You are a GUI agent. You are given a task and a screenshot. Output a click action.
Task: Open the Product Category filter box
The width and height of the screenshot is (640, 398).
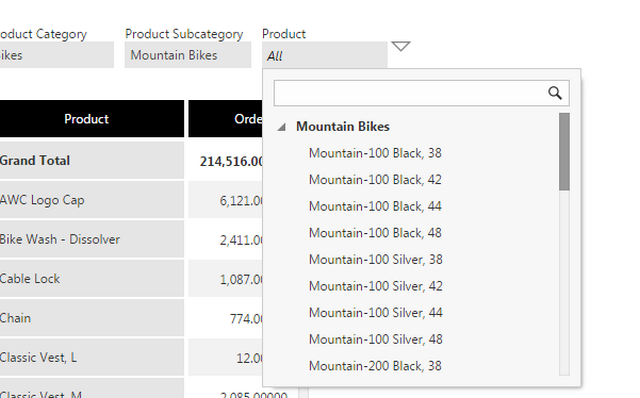pos(56,55)
